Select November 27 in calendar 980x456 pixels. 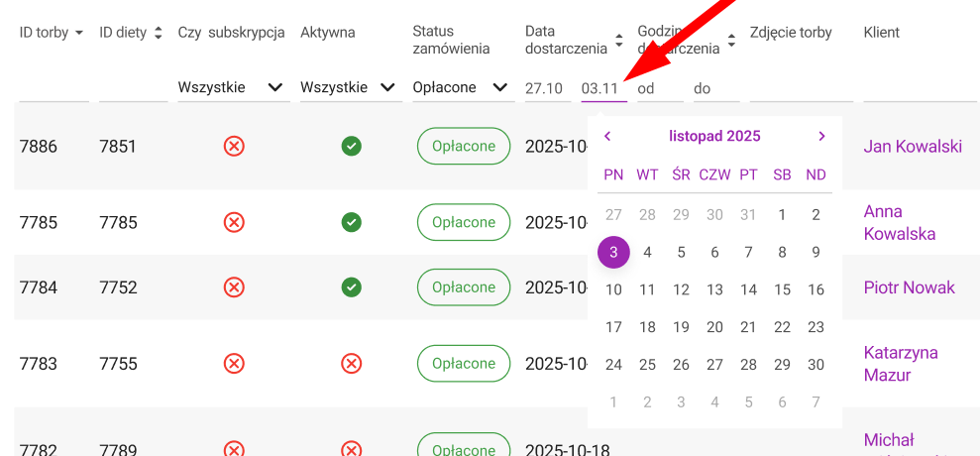coord(714,365)
